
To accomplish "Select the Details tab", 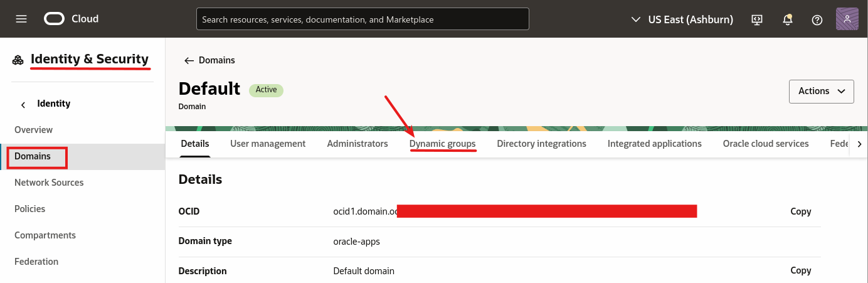I will (x=195, y=144).
